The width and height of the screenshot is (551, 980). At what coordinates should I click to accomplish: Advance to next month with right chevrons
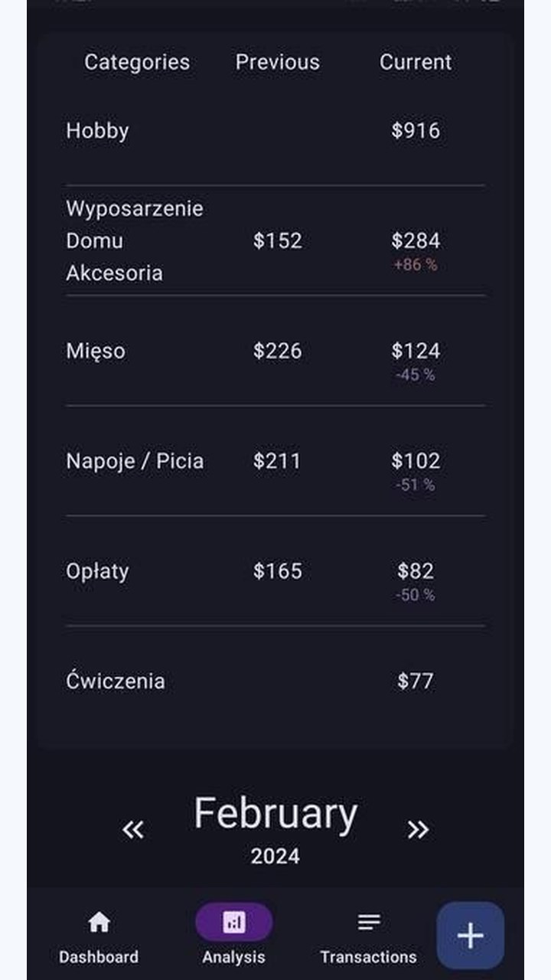tap(418, 829)
